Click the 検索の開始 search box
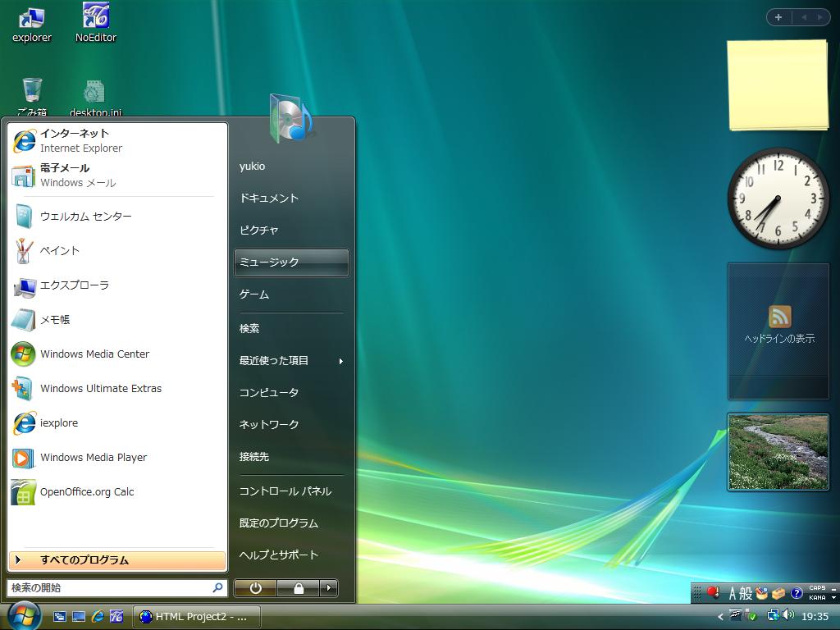 108,588
